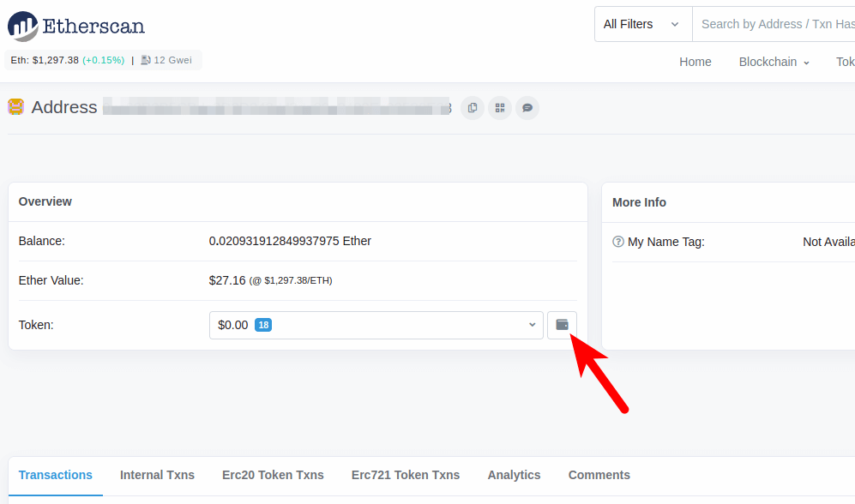The image size is (855, 504).
Task: Open the comments chat bubble for this address
Action: pos(527,107)
